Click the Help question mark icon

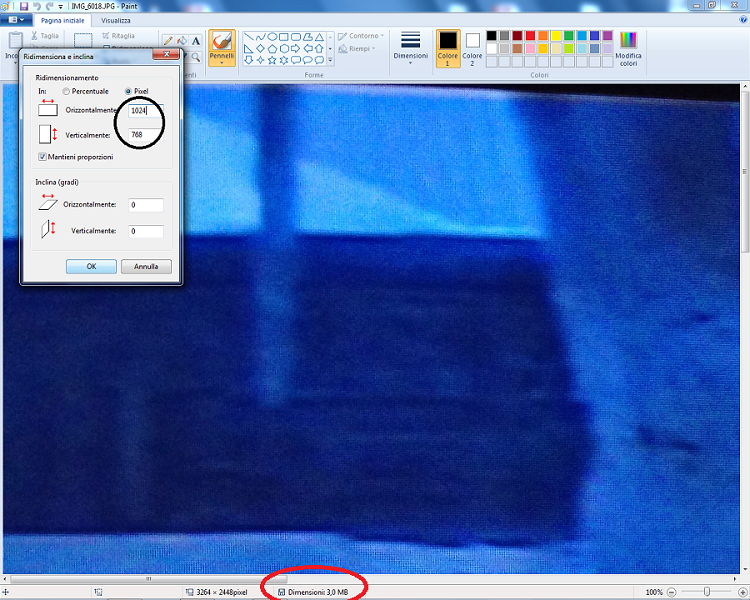(x=742, y=20)
